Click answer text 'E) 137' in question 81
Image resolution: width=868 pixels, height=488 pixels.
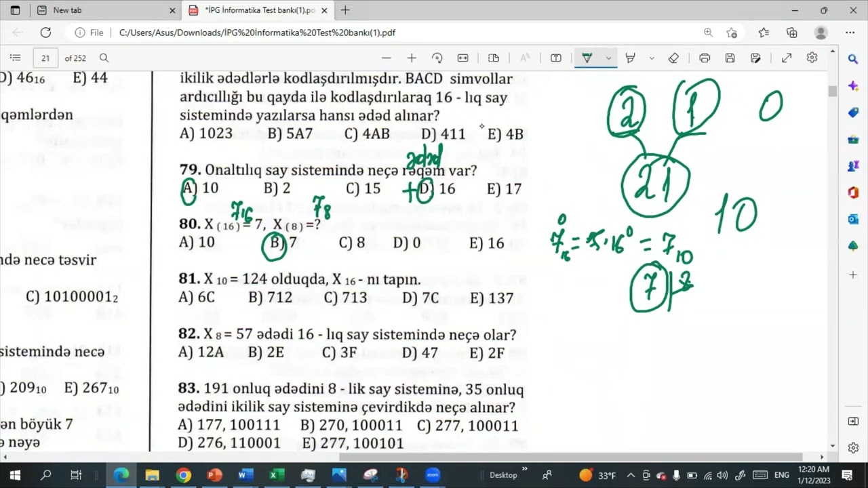point(492,298)
